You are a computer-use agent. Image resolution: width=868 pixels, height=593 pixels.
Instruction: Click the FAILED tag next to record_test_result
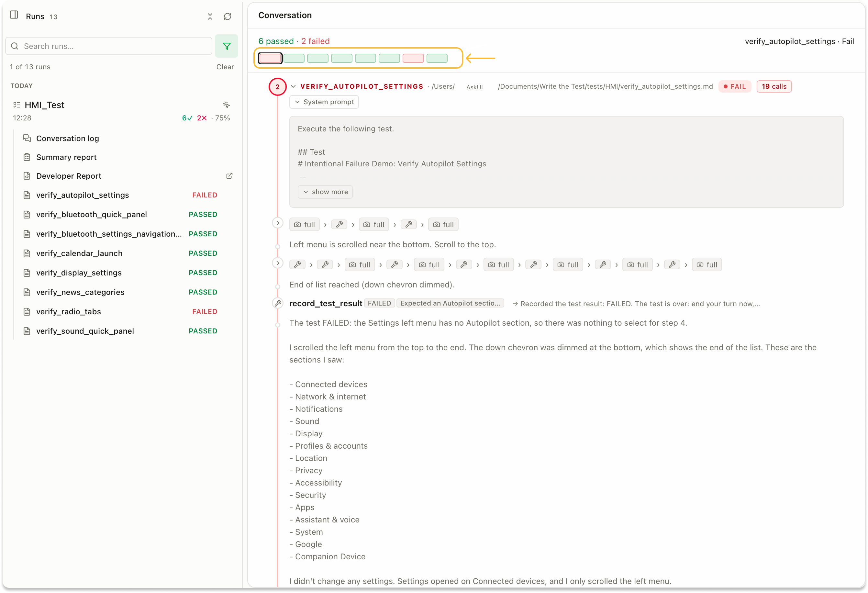tap(379, 303)
